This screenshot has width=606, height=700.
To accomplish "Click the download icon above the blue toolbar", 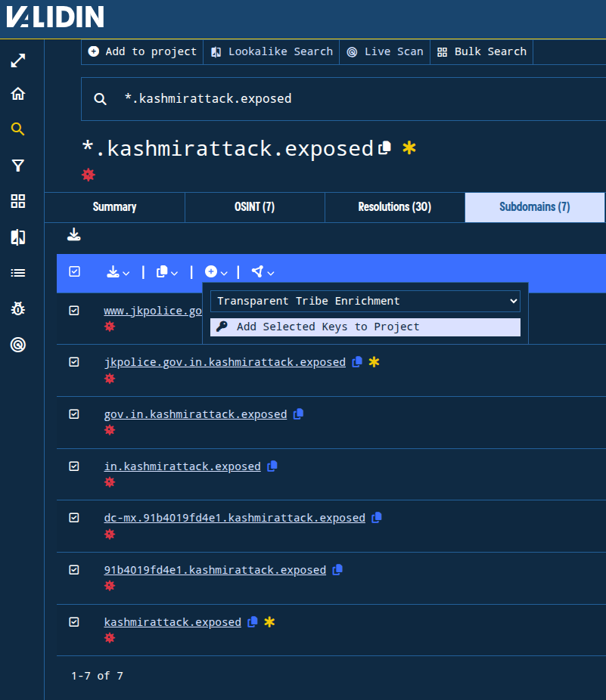I will pyautogui.click(x=73, y=234).
